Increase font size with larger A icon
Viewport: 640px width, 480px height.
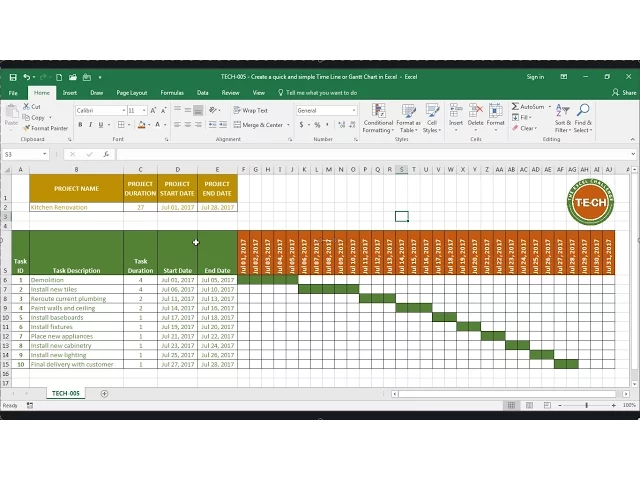[x=153, y=111]
